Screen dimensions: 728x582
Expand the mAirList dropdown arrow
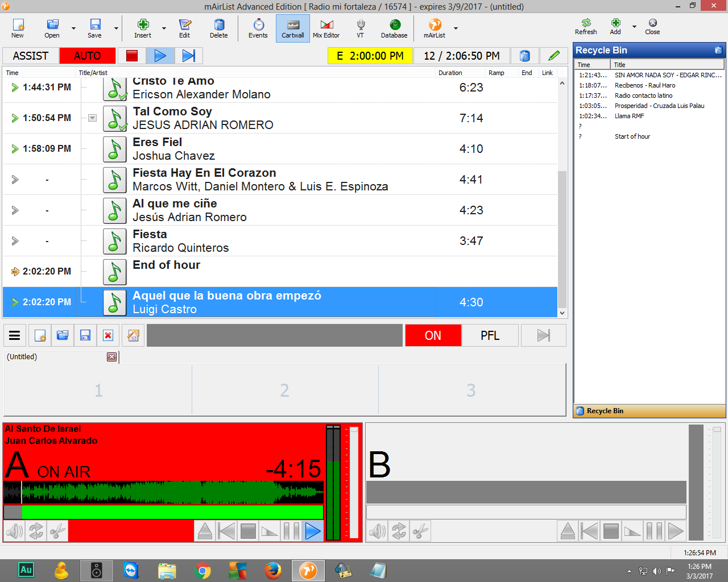(x=456, y=28)
